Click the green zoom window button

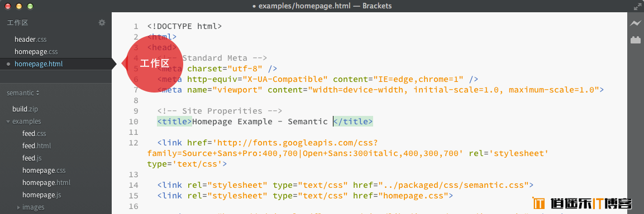pyautogui.click(x=30, y=6)
